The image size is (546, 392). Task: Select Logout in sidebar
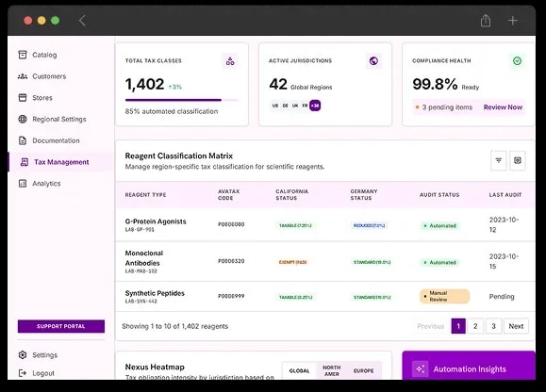point(43,373)
